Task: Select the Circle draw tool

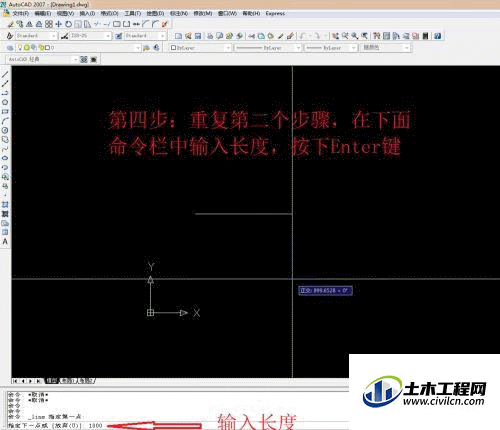Action: coord(5,130)
